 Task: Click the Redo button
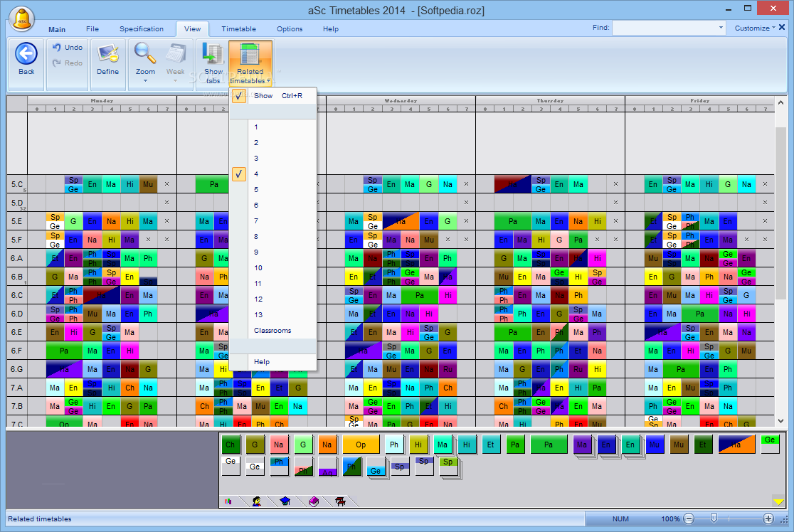click(x=68, y=63)
